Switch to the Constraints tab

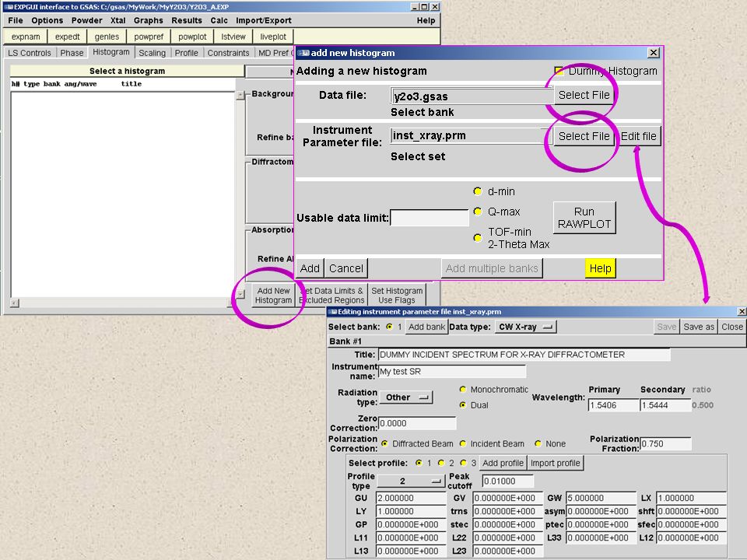(x=228, y=53)
